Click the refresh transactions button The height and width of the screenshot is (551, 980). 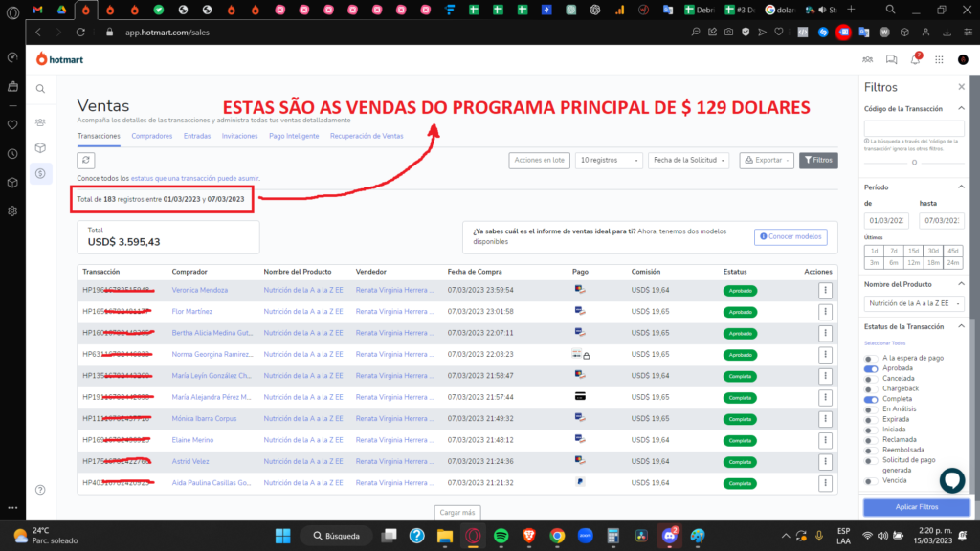86,160
